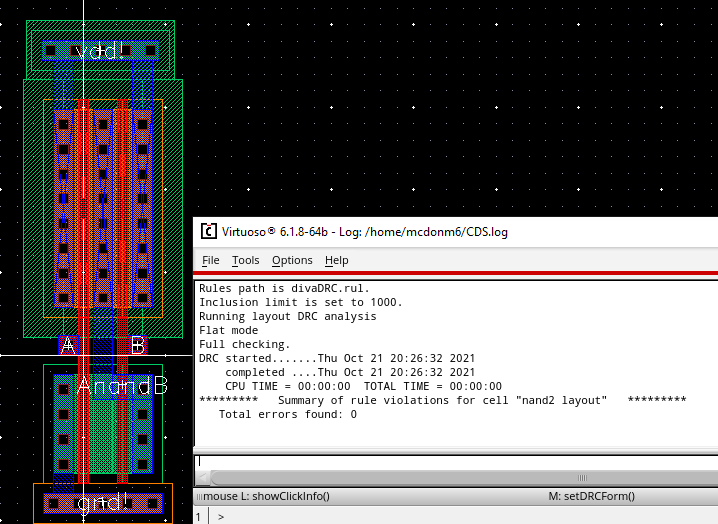The height and width of the screenshot is (524, 718).
Task: Open the Tools menu
Action: [245, 260]
